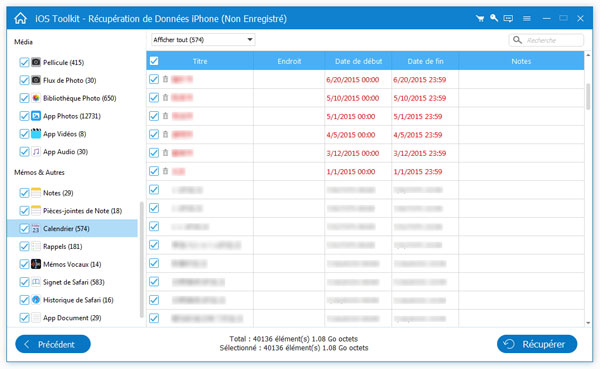Open the shopping cart purchase icon
600x369 pixels.
479,18
